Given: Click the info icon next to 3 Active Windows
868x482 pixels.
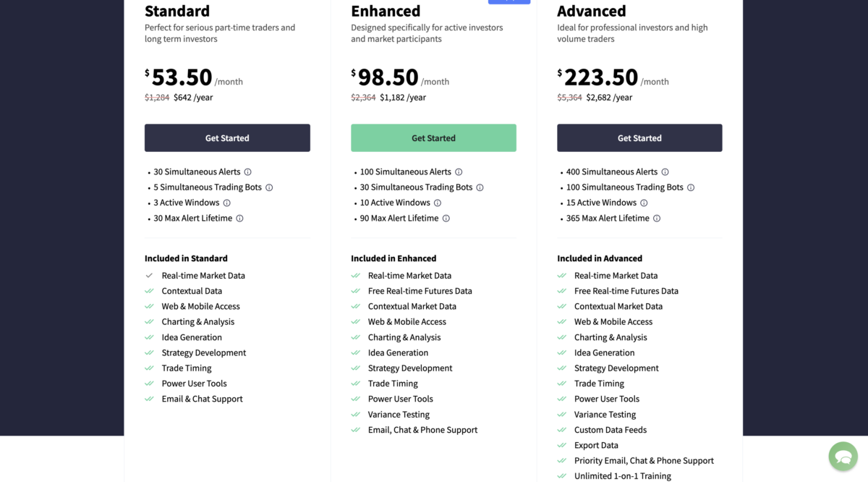Looking at the screenshot, I should [x=227, y=203].
